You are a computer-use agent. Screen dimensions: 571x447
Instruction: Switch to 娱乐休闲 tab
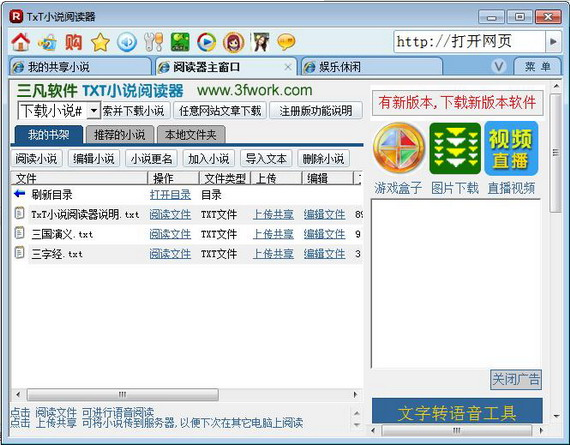click(x=371, y=67)
